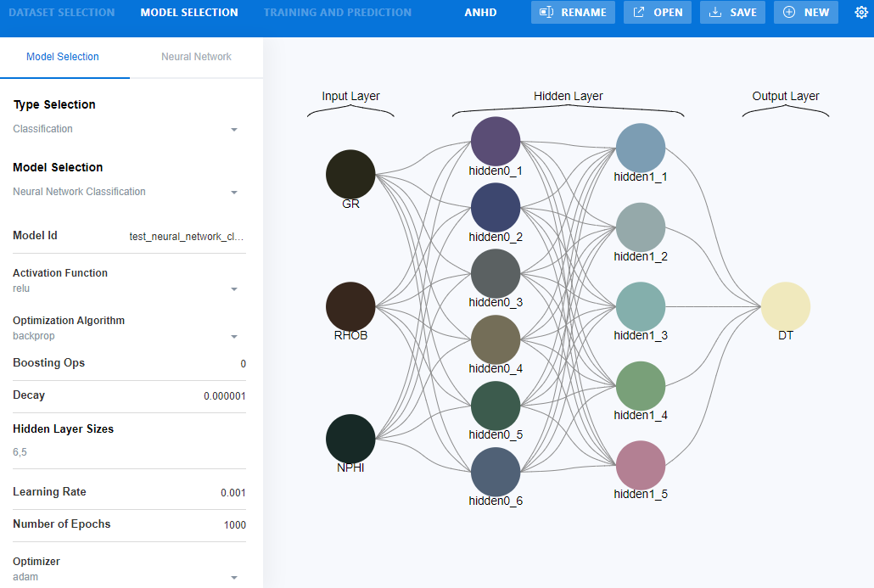Screen dimensions: 874x588
Task: Switch to the Dataset Selection tab
Action: (61, 13)
